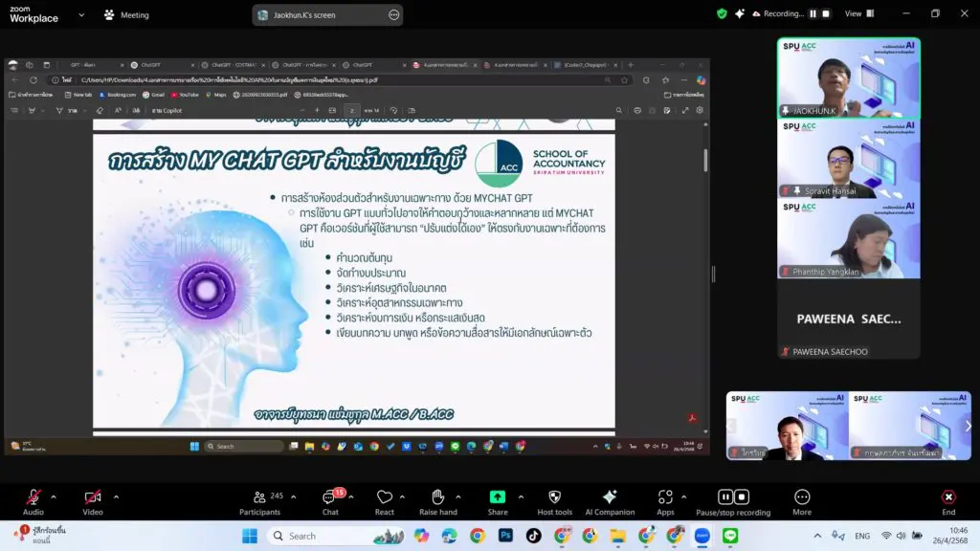
Task: Click the YouTube bookmark in shared browser
Action: click(185, 95)
